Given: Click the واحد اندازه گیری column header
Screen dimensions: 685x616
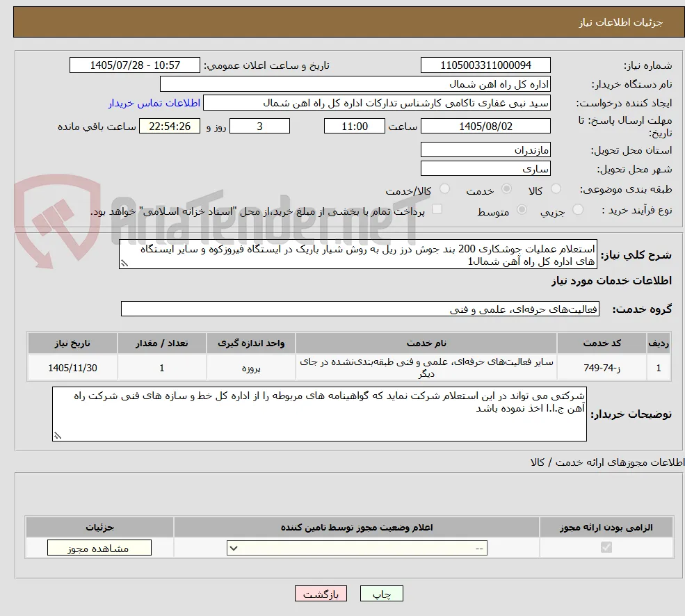Looking at the screenshot, I should click(x=251, y=343).
